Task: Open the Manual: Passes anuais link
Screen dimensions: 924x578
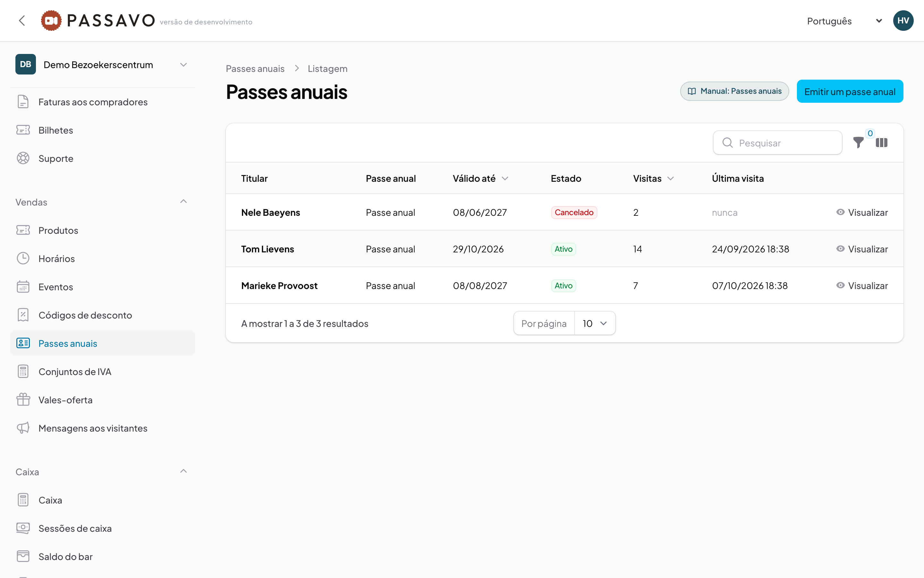Action: click(x=735, y=92)
